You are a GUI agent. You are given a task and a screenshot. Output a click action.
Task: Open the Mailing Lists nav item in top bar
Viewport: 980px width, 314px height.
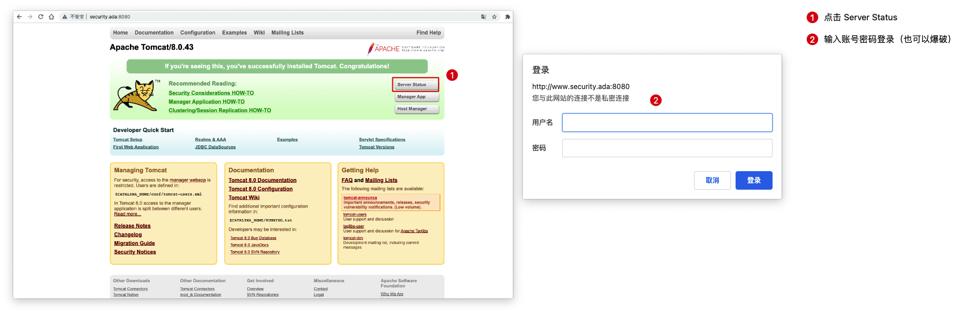287,33
